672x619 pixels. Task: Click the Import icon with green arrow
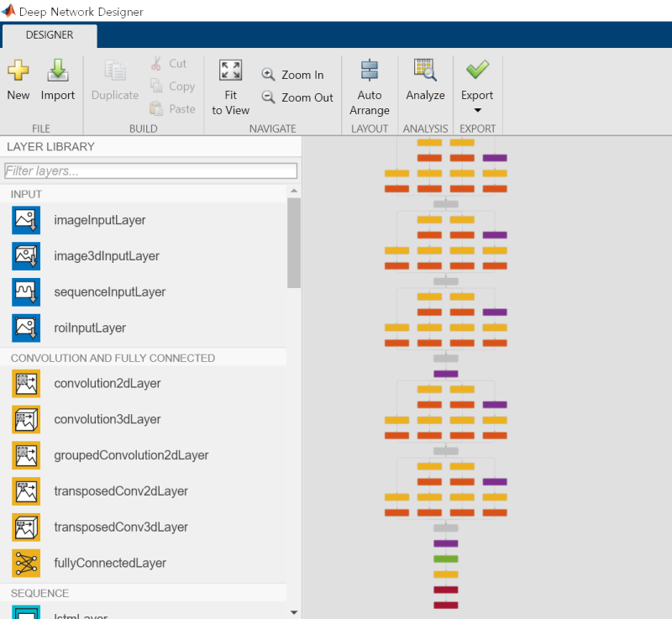click(57, 70)
